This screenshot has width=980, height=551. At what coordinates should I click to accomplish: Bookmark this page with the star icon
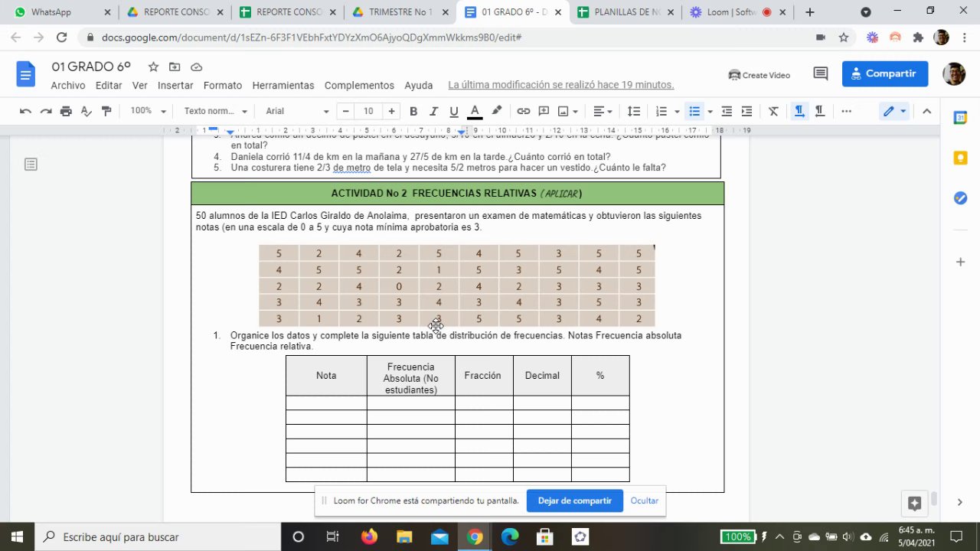844,37
